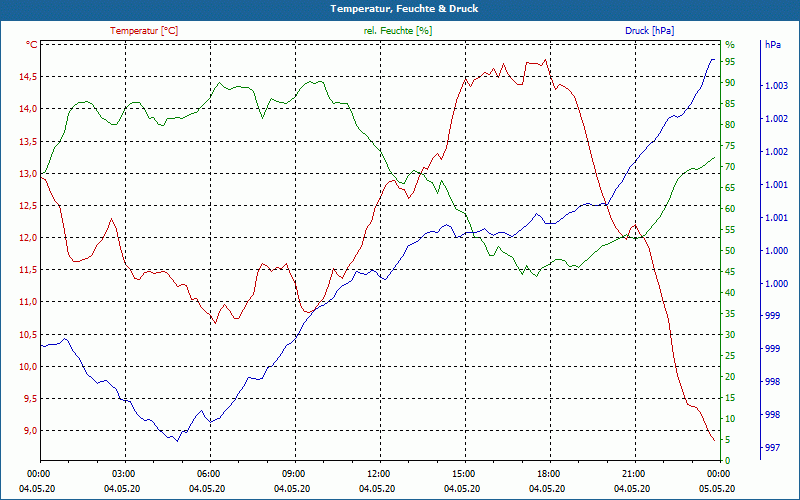Screen dimensions: 800x500
Task: Click the '80' humidity axis value
Action: click(730, 125)
